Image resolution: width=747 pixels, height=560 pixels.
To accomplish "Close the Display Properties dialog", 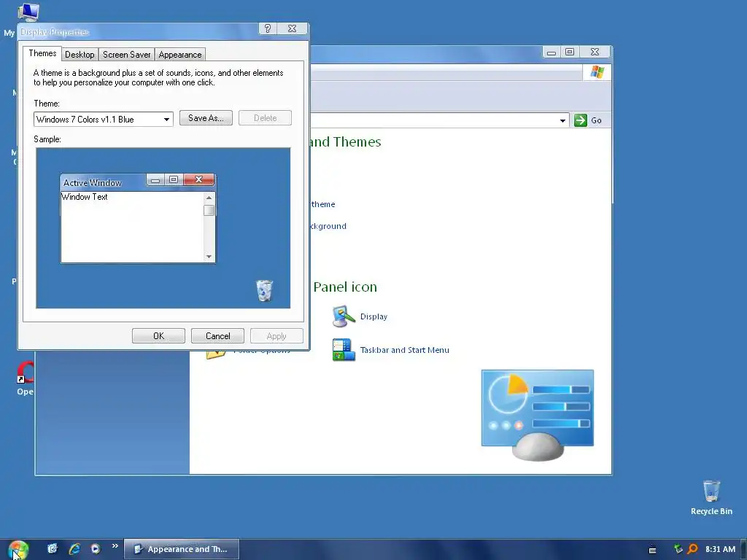I will 293,28.
